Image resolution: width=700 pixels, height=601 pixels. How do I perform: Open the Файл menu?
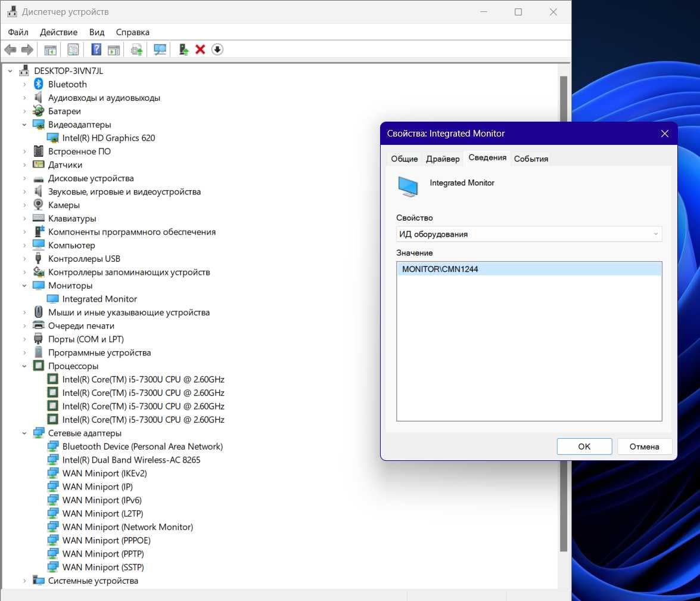[x=18, y=32]
